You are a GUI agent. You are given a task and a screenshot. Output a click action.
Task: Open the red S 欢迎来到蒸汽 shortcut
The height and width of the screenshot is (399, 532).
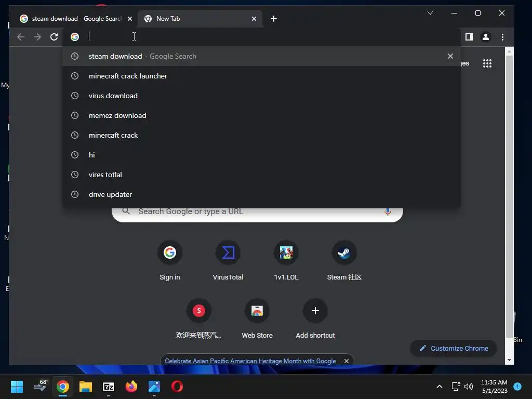[x=199, y=318]
